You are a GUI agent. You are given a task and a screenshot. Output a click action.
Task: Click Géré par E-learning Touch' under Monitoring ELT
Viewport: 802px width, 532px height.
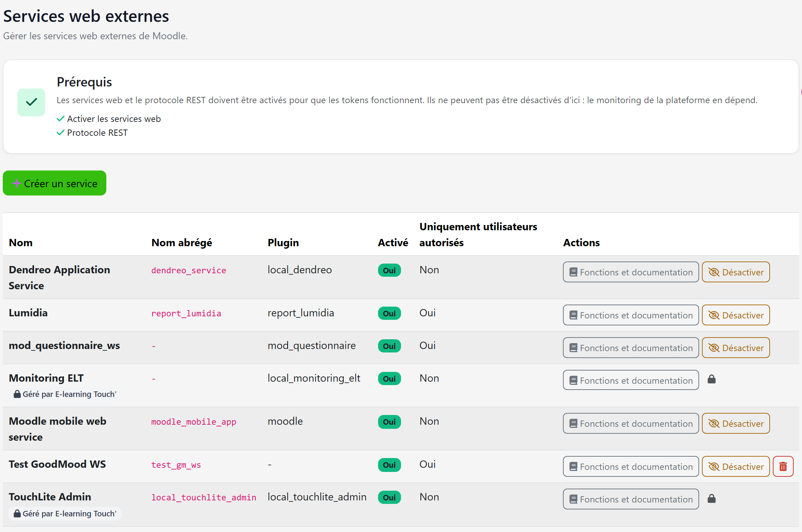pyautogui.click(x=65, y=394)
